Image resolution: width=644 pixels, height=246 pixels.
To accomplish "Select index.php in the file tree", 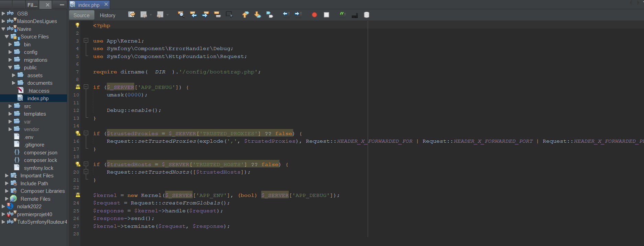I will 34,98.
